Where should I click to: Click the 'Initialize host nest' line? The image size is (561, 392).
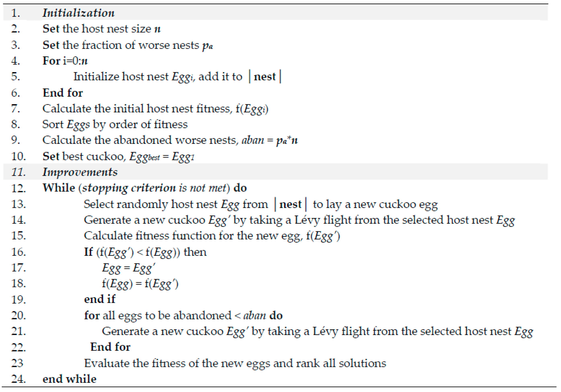[x=177, y=77]
